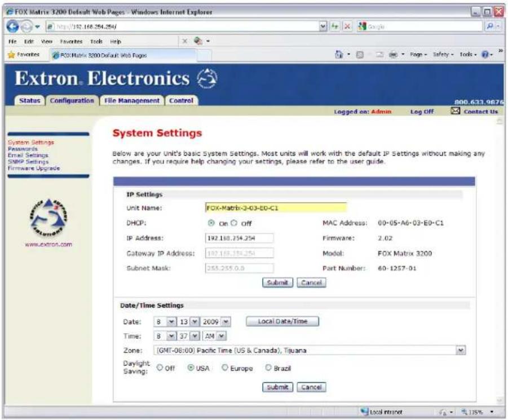This screenshot has height=420, width=508.
Task: Click the browser Back arrow button
Action: [x=12, y=26]
